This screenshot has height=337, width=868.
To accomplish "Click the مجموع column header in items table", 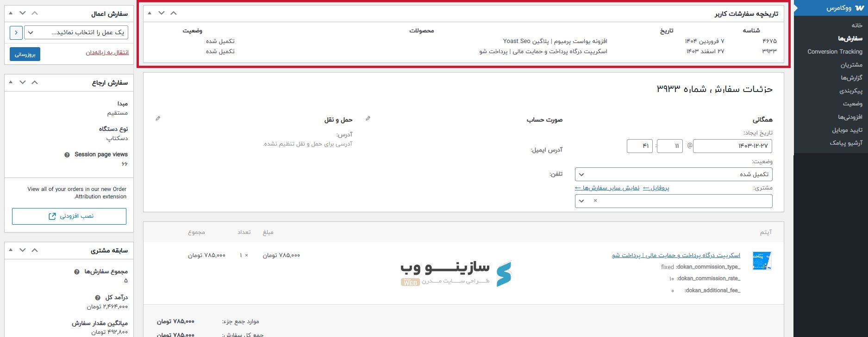I will (196, 232).
